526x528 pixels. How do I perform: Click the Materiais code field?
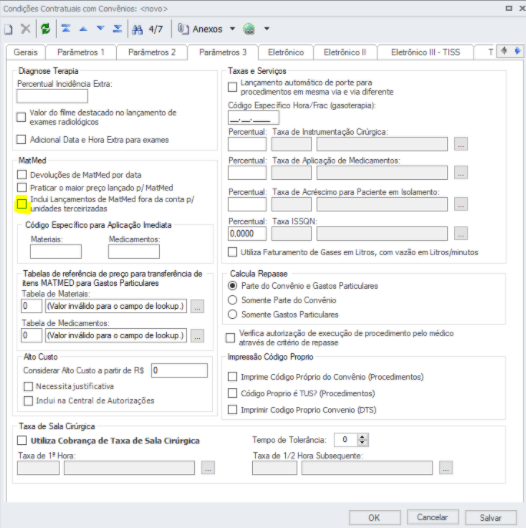tap(56, 252)
